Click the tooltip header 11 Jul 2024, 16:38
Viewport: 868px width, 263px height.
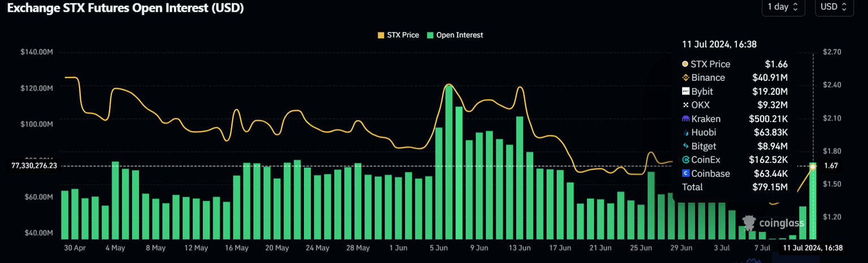[719, 45]
